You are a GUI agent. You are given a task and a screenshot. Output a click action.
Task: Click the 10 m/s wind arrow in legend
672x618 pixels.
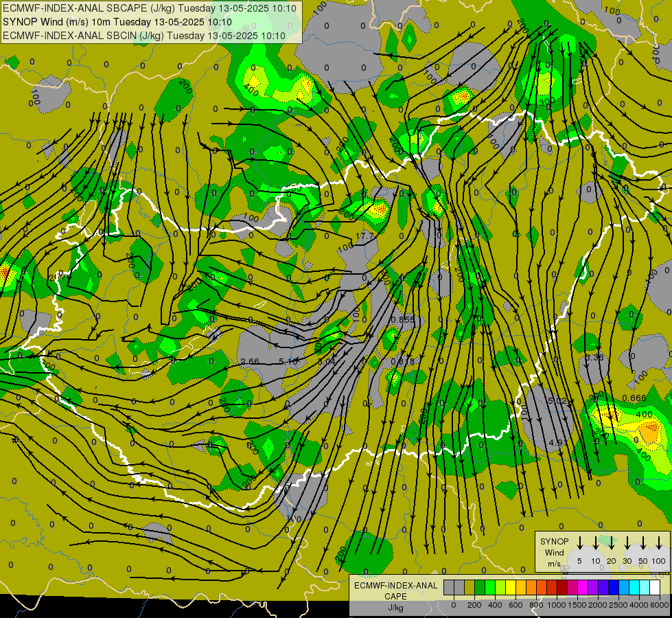coord(595,543)
